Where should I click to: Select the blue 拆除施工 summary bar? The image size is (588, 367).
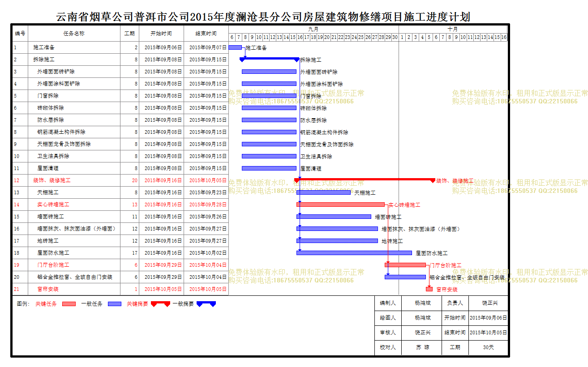click(269, 59)
